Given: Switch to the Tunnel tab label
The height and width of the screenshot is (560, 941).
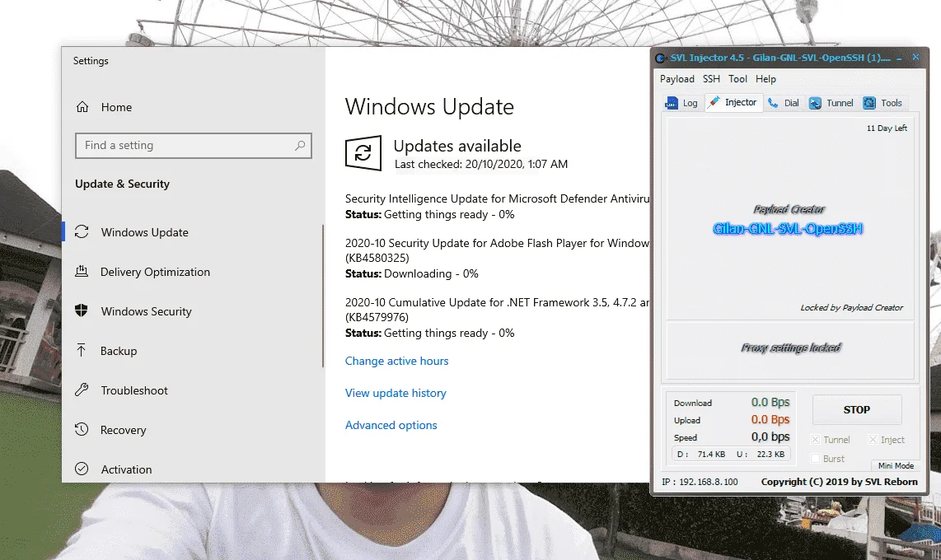Looking at the screenshot, I should (x=840, y=103).
